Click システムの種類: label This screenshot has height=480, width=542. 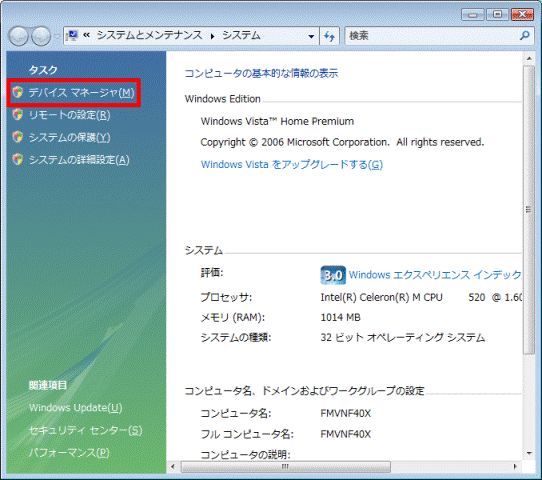coord(236,337)
